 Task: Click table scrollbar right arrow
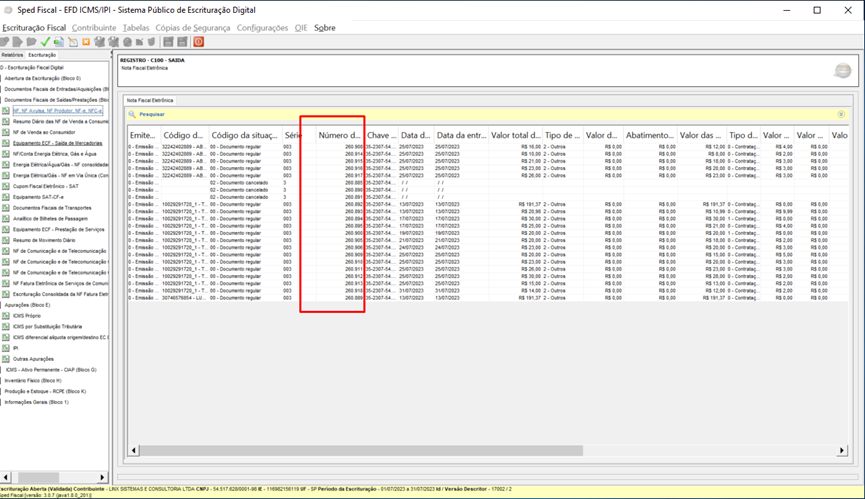point(842,450)
